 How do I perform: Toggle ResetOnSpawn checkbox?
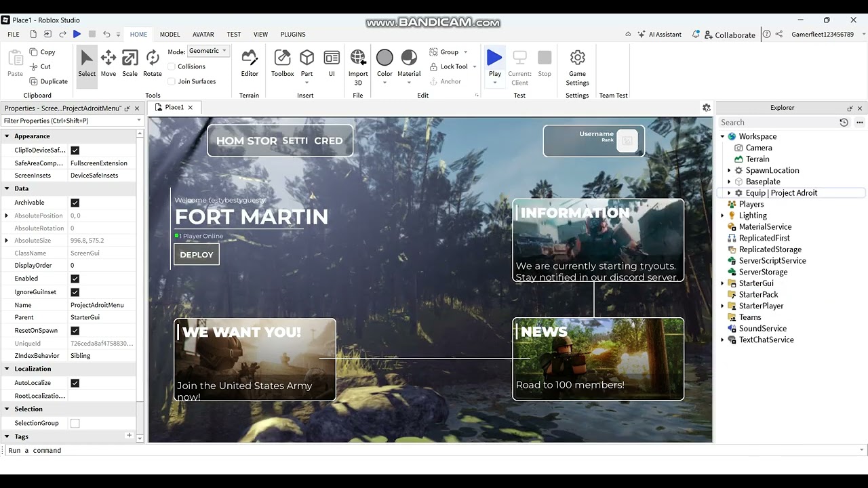point(75,331)
